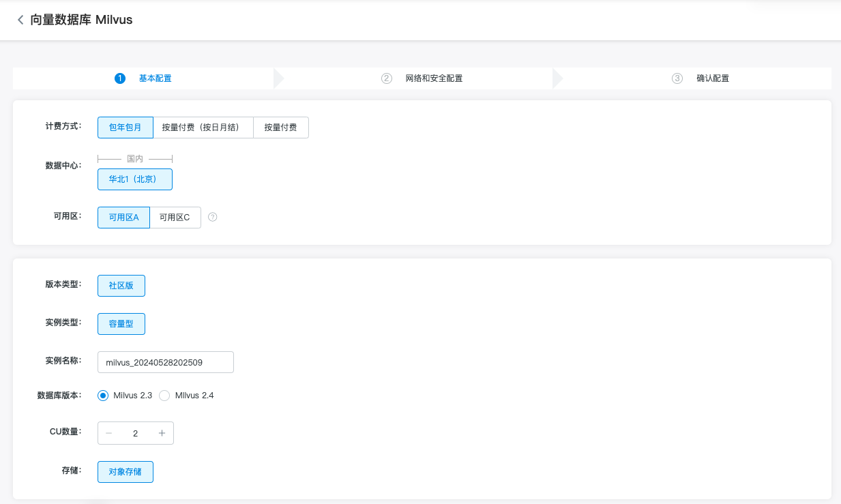Select the Milvus 2.4 radio button
The width and height of the screenshot is (841, 504).
[x=164, y=396]
